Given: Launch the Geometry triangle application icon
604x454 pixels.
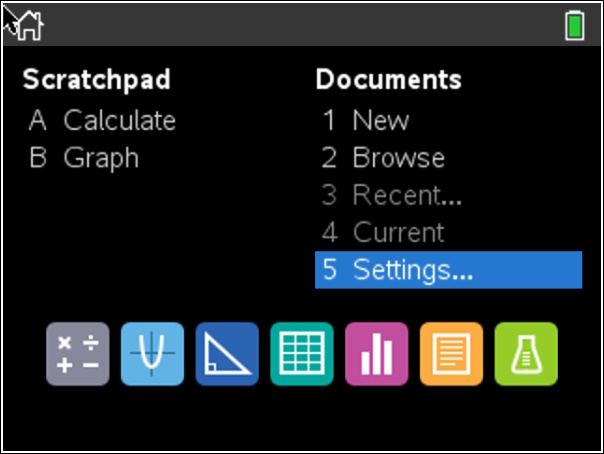Looking at the screenshot, I should pos(227,354).
